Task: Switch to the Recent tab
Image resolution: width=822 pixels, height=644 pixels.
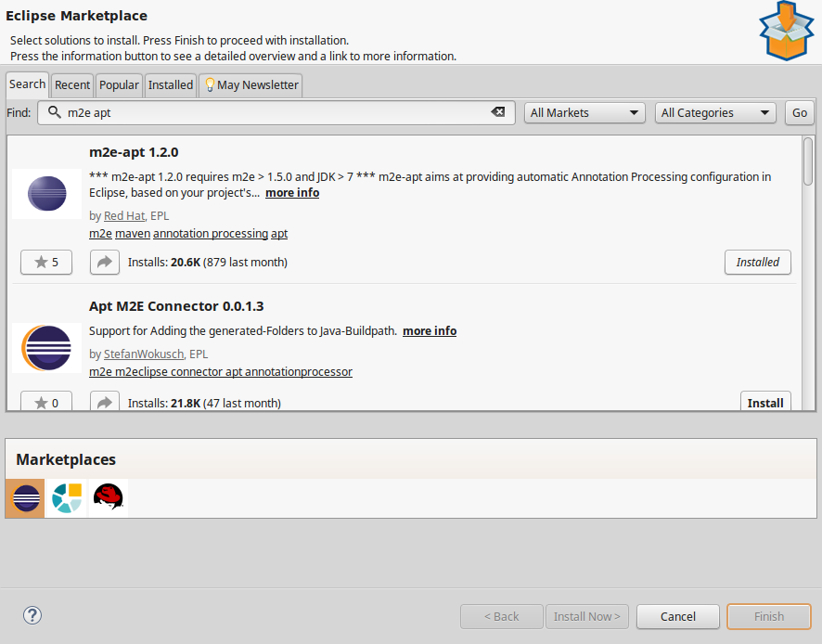Action: pos(72,85)
